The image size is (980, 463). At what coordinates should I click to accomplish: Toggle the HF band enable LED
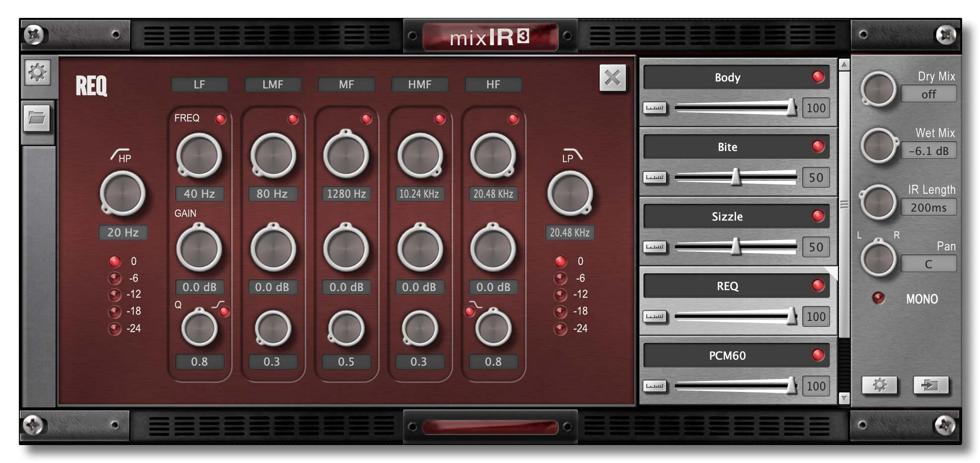[x=513, y=119]
